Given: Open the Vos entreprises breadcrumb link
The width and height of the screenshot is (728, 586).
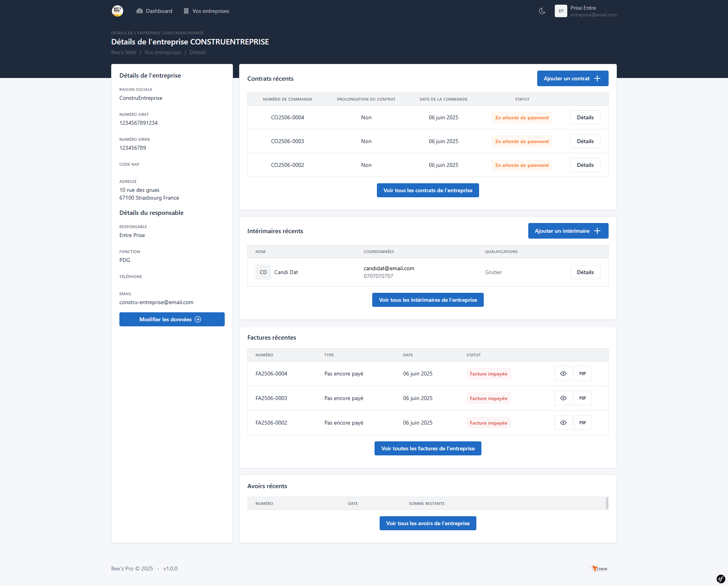Looking at the screenshot, I should tap(163, 52).
